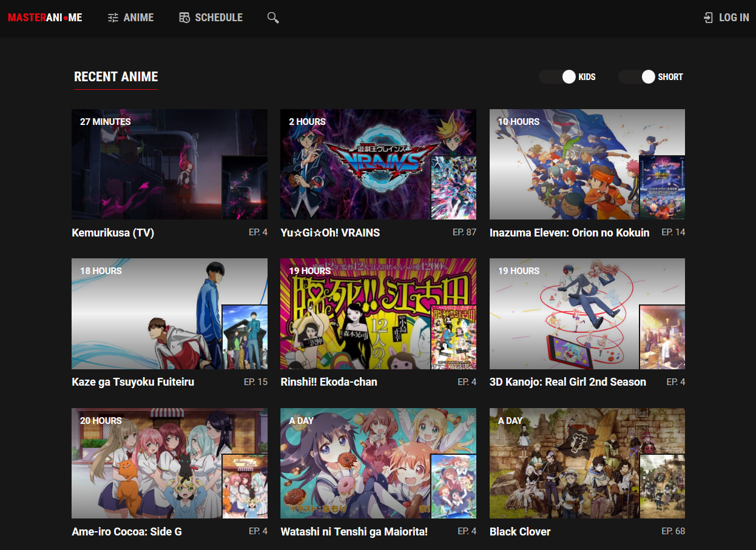Click the Log In link
Viewport: 756px width, 550px height.
click(726, 18)
